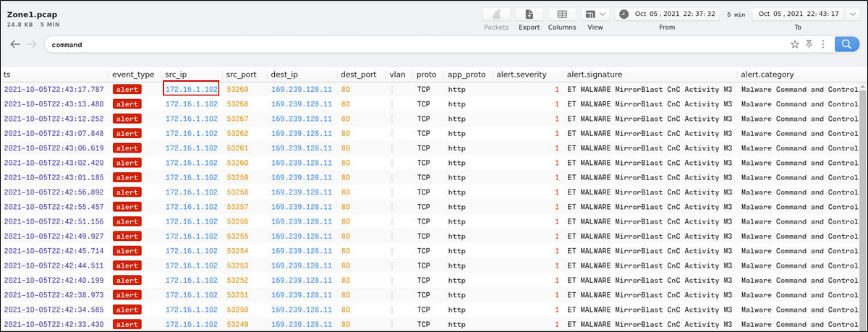Open the three-dot search options menu
The height and width of the screenshot is (332, 868).
(822, 45)
